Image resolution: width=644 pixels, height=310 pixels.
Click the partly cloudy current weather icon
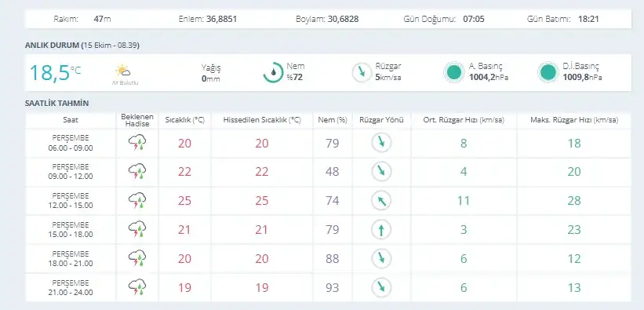coord(123,71)
